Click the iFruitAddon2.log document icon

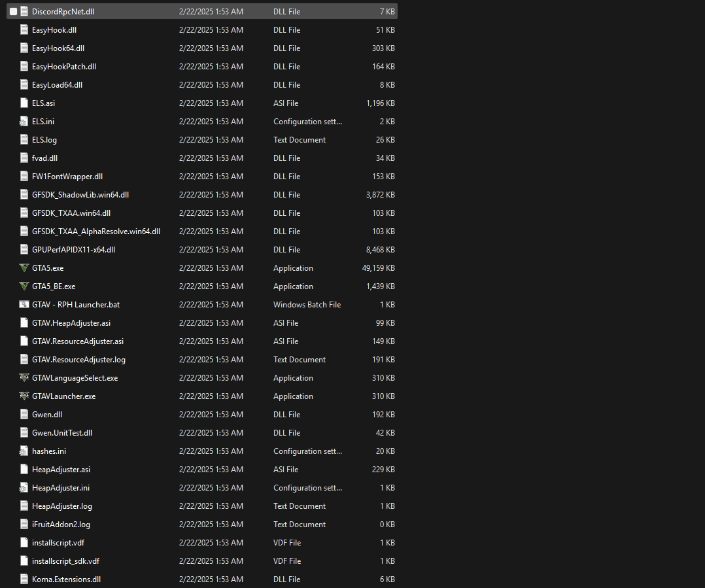pos(24,524)
